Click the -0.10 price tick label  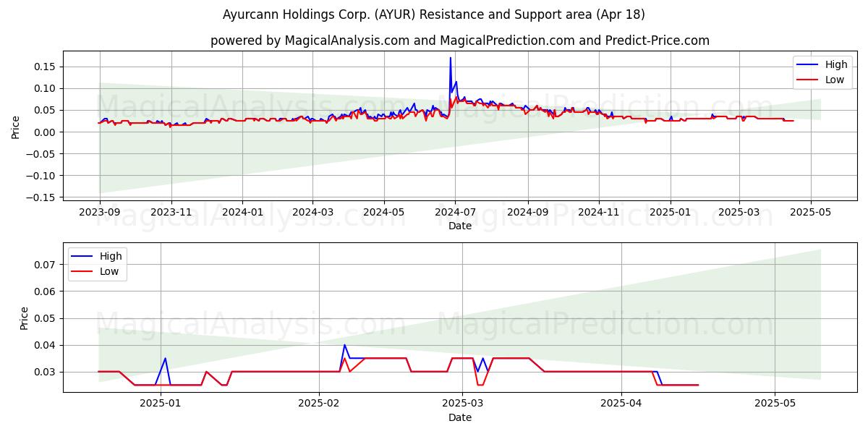coord(43,176)
